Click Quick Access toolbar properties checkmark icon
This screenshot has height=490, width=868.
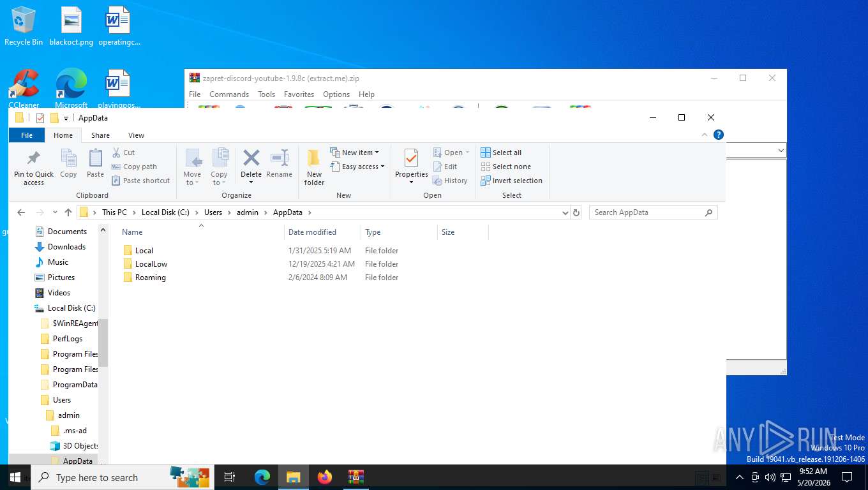(40, 117)
